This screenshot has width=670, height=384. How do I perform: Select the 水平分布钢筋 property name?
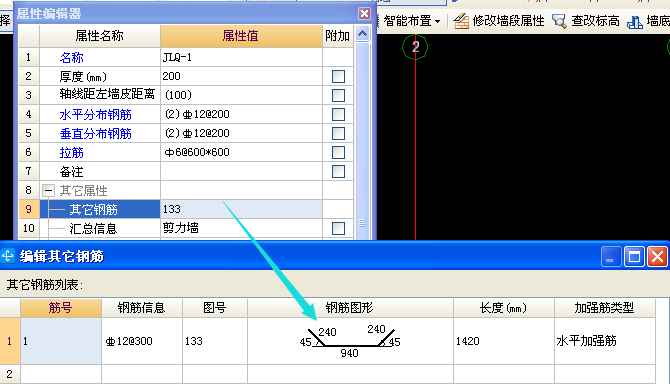pos(95,114)
